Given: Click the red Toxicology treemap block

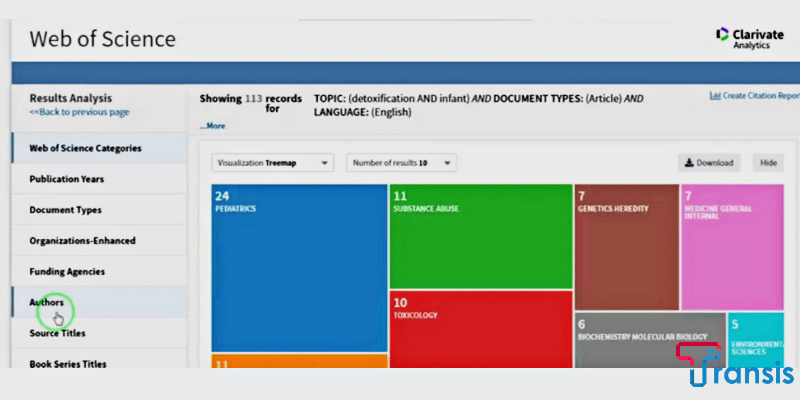Looking at the screenshot, I should click(480, 330).
